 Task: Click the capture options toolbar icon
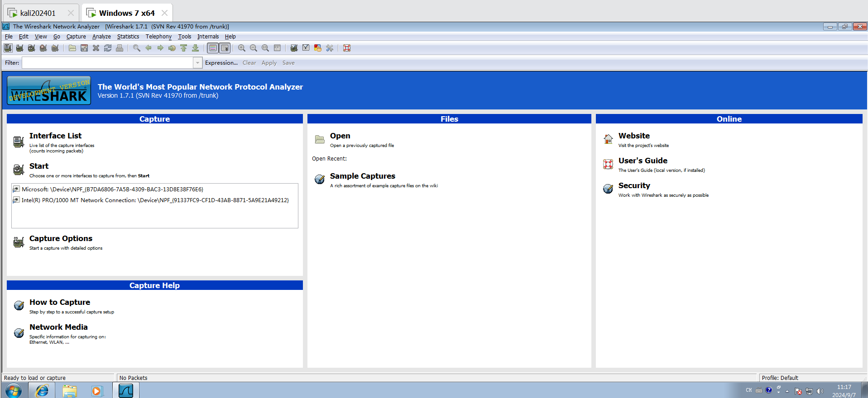(x=19, y=48)
